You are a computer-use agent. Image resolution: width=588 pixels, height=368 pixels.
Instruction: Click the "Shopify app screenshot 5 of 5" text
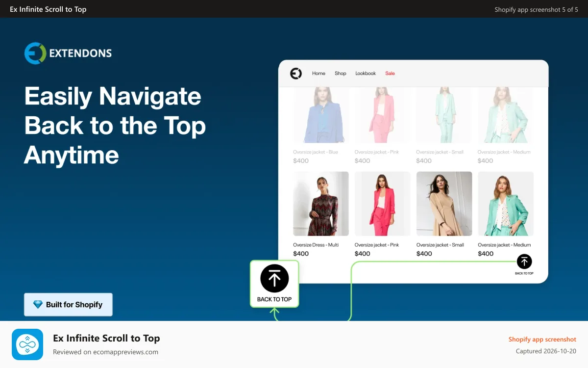537,9
